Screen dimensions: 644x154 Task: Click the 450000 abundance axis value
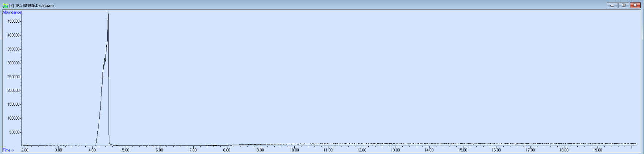click(x=13, y=21)
